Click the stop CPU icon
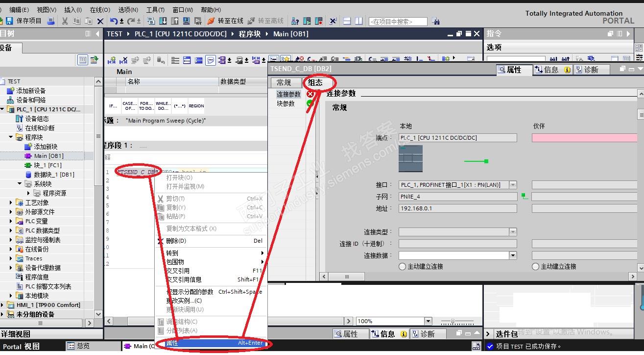This screenshot has width=644, height=355. 319,21
